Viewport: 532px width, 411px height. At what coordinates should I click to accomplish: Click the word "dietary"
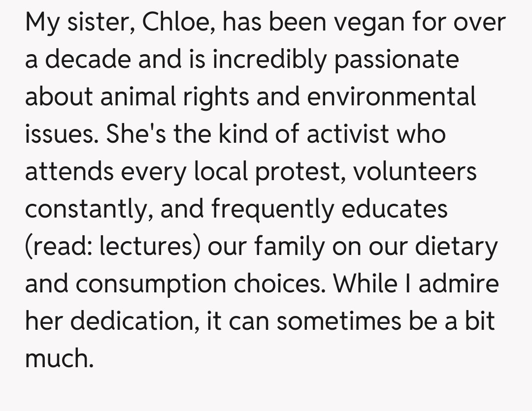tap(457, 247)
